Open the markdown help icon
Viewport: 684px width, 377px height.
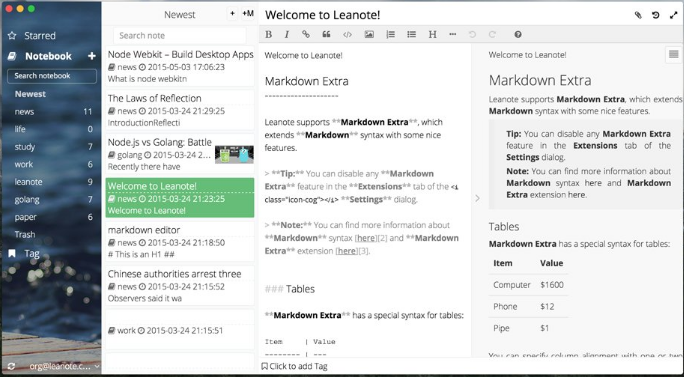(518, 34)
